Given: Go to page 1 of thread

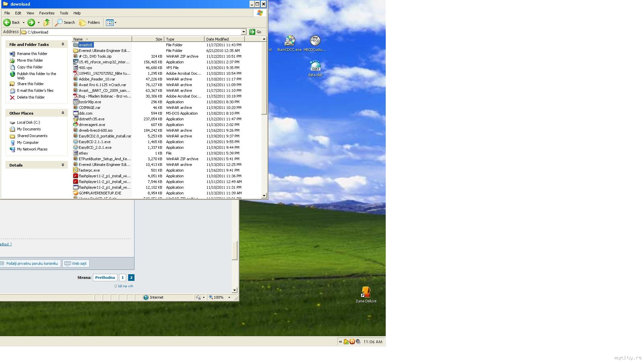Looking at the screenshot, I should click(122, 278).
